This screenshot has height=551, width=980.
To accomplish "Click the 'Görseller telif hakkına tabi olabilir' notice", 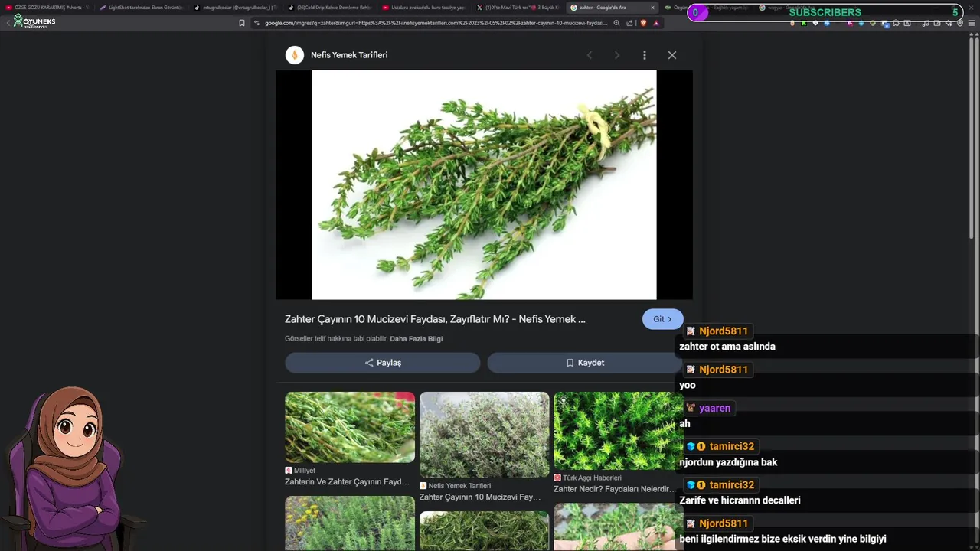I will point(336,339).
